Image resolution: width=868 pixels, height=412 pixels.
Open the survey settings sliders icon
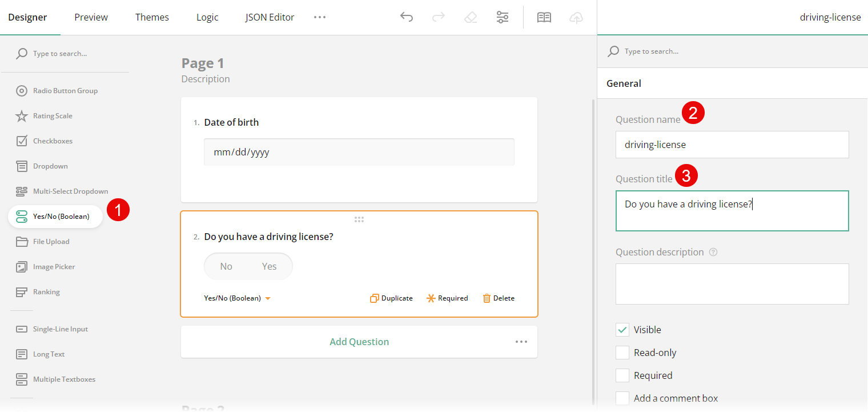coord(502,17)
